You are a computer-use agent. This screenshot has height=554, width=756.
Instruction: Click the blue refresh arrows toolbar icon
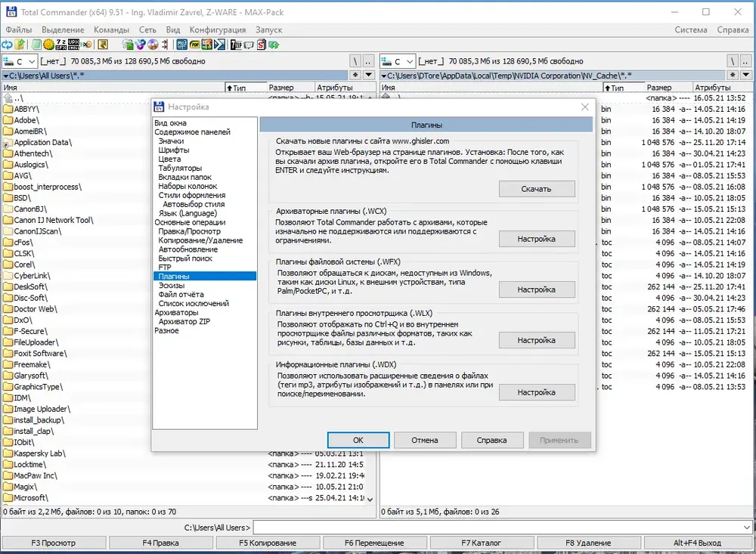[x=7, y=45]
